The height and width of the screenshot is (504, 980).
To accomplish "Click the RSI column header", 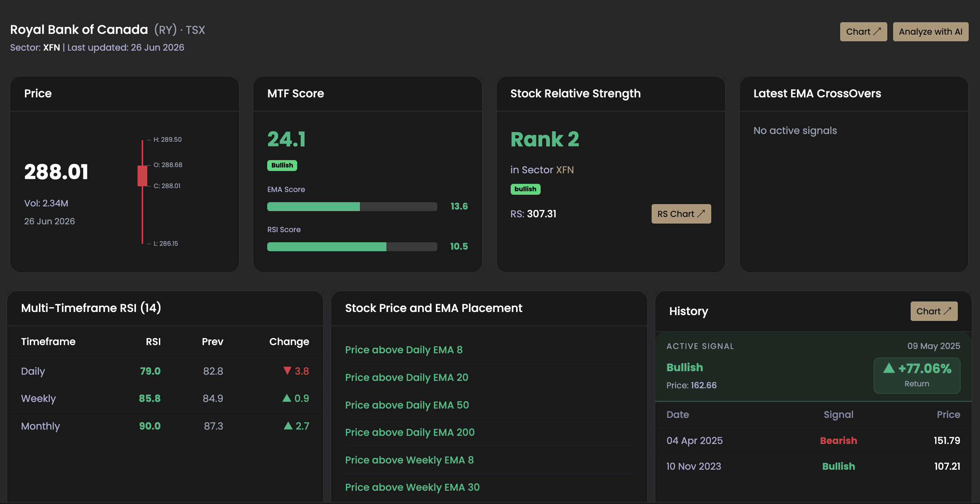I will coord(153,342).
